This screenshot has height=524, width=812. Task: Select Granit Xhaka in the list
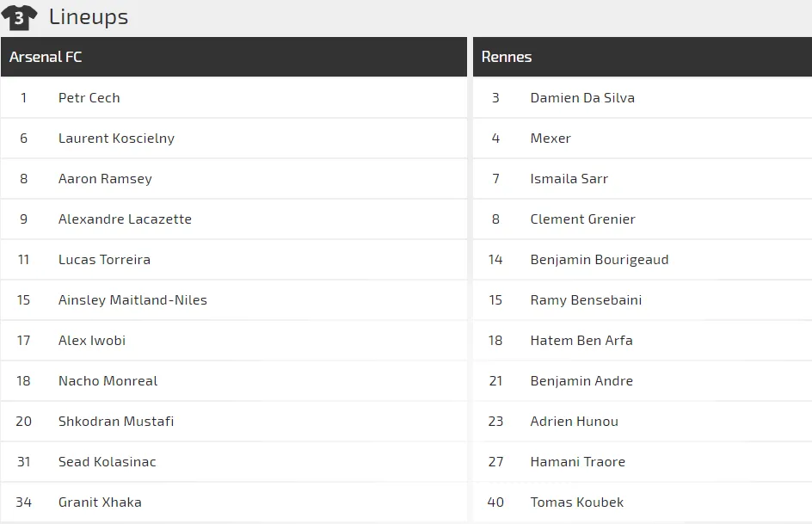[100, 502]
